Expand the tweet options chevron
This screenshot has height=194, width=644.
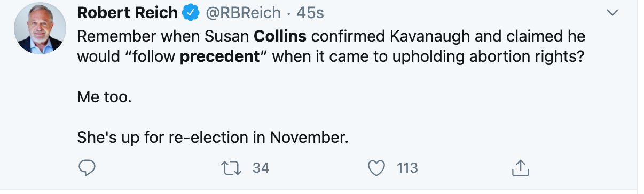tap(612, 12)
